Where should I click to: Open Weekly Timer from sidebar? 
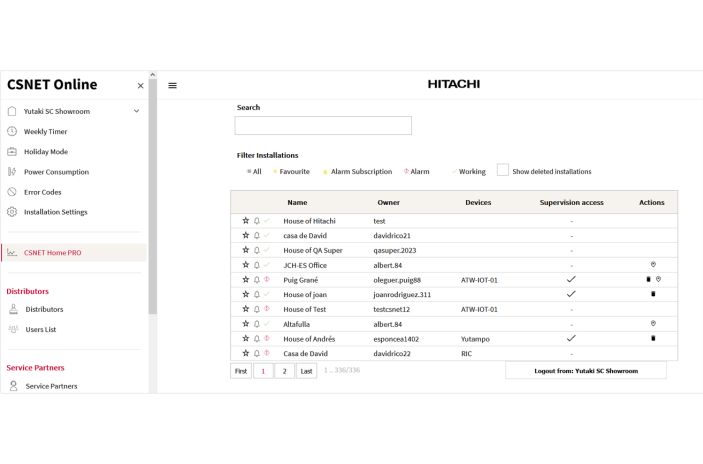(45, 131)
